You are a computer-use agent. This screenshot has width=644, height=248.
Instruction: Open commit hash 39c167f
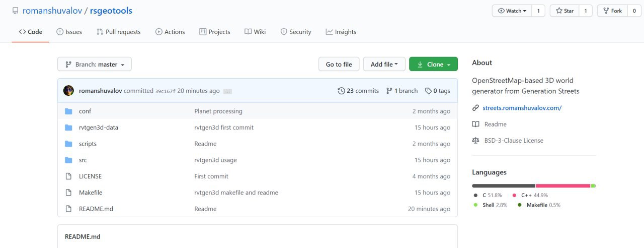coord(165,91)
